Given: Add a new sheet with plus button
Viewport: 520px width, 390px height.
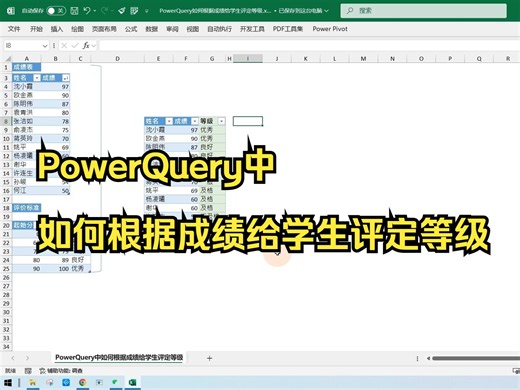Looking at the screenshot, I should pyautogui.click(x=209, y=358).
